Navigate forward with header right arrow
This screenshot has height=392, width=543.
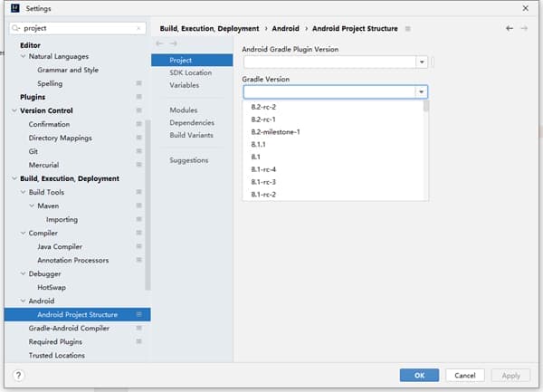click(x=525, y=28)
